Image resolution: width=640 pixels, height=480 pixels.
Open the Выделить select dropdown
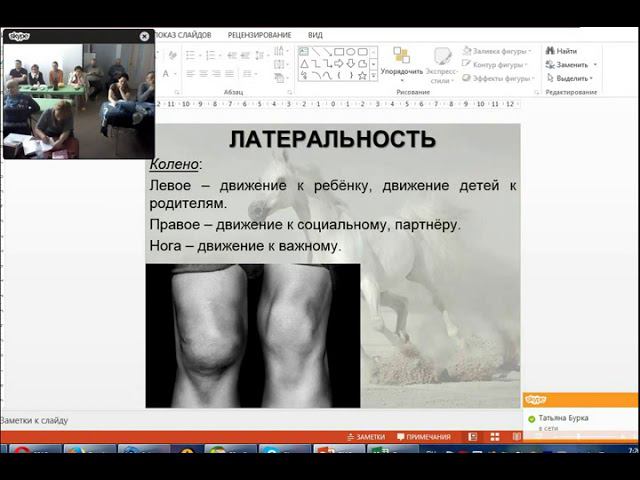[x=570, y=78]
